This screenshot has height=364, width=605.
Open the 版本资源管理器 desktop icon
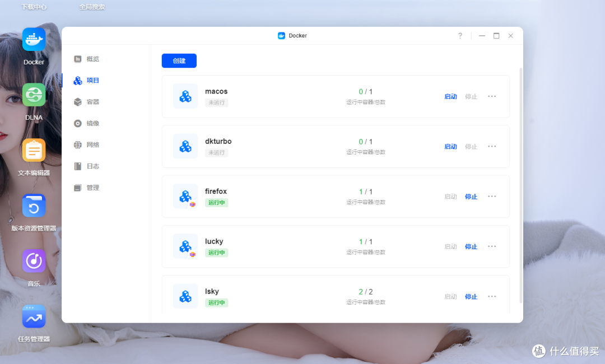click(x=34, y=206)
